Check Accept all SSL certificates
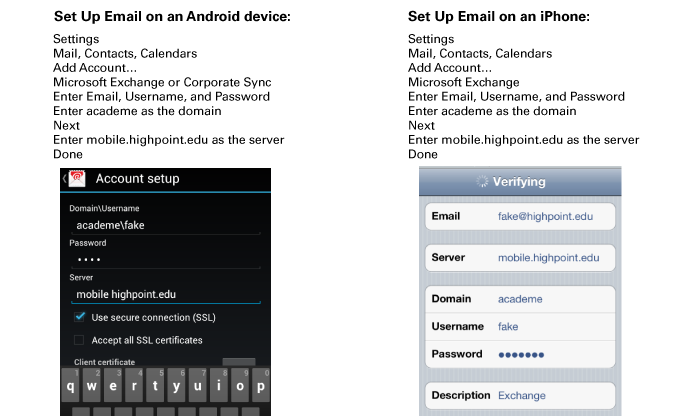This screenshot has height=420, width=688. click(x=80, y=340)
